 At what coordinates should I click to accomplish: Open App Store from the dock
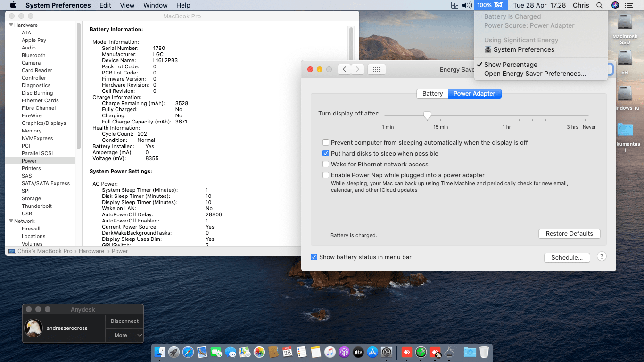coord(372,352)
